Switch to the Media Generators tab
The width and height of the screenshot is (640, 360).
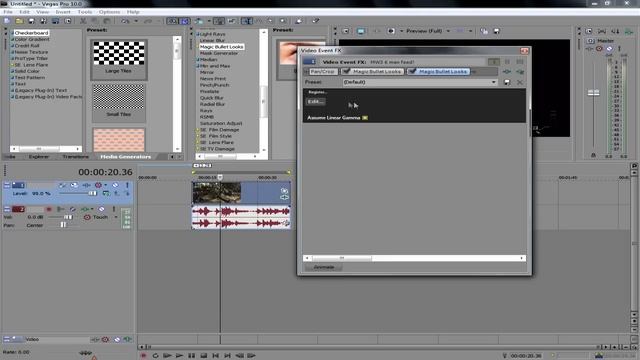[x=126, y=157]
